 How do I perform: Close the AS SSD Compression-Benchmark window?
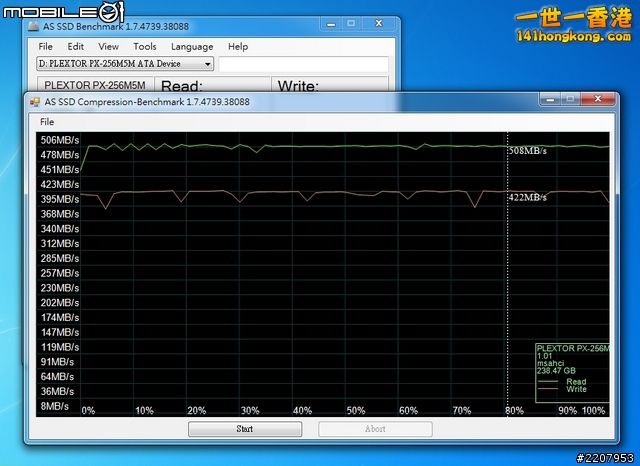click(x=599, y=98)
